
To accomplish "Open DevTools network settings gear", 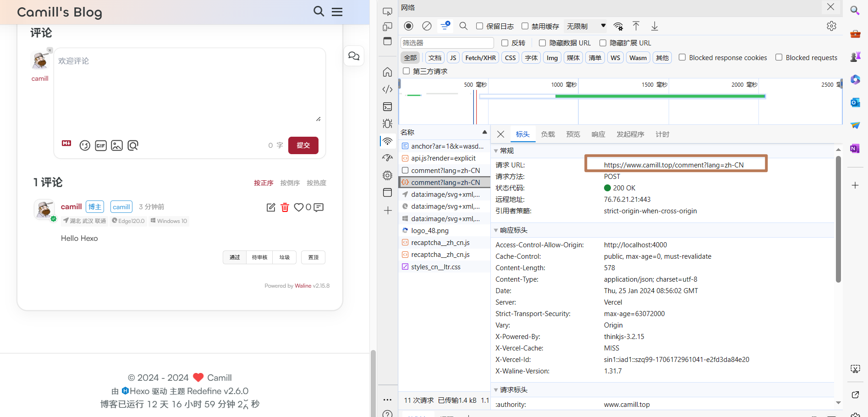I will [831, 26].
